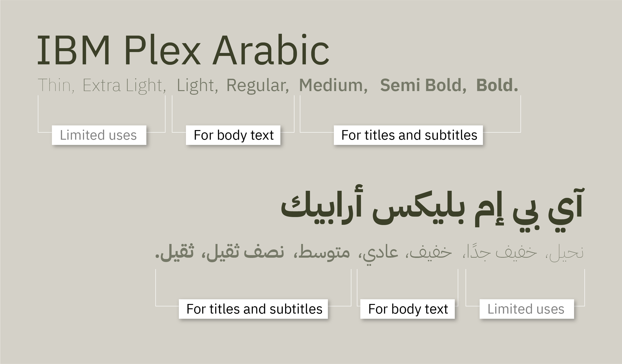
Task: Click bottom For titles and subtitles label
Action: [x=253, y=309]
